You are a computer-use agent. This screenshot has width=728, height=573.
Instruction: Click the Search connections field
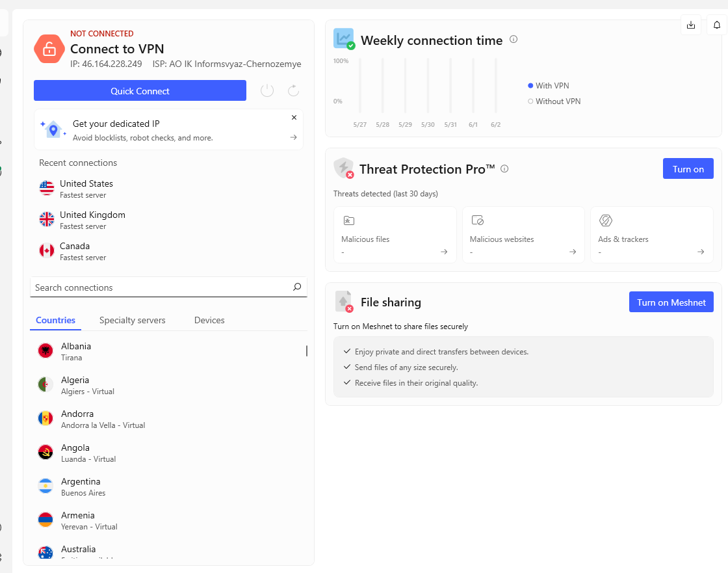click(168, 287)
